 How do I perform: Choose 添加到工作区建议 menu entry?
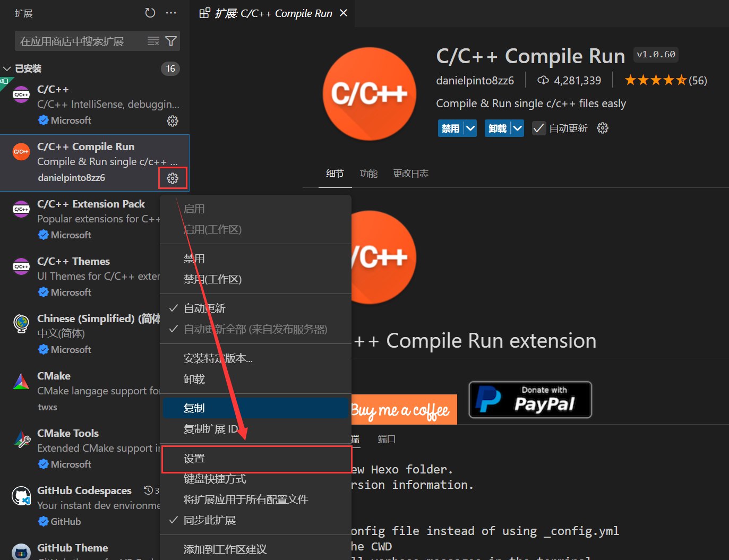(x=255, y=549)
